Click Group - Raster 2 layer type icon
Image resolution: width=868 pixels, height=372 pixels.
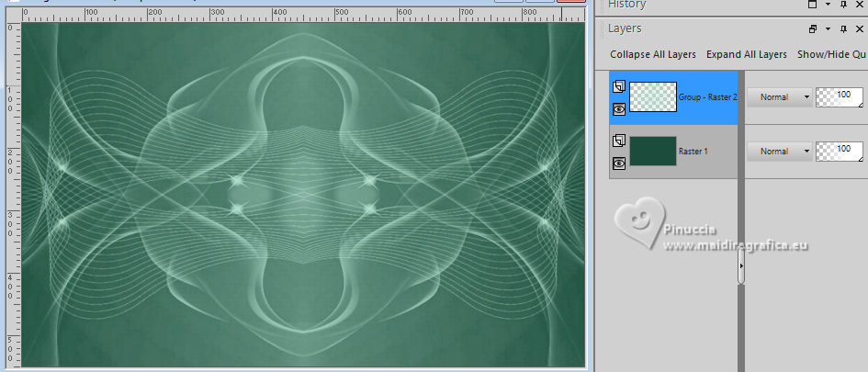(x=619, y=86)
